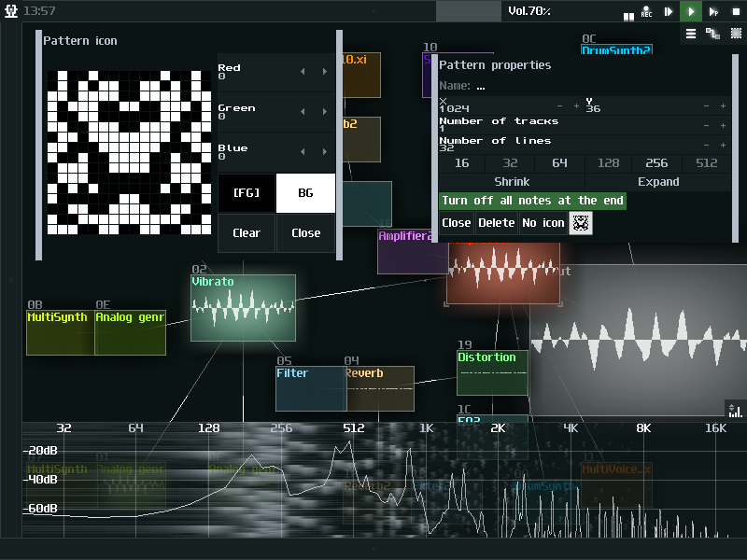Click Delete in Pattern properties
747x560 pixels.
click(496, 223)
